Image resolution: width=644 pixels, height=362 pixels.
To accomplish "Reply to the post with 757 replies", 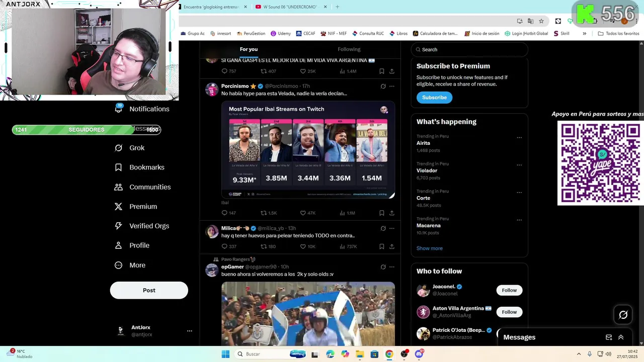I will tap(229, 71).
